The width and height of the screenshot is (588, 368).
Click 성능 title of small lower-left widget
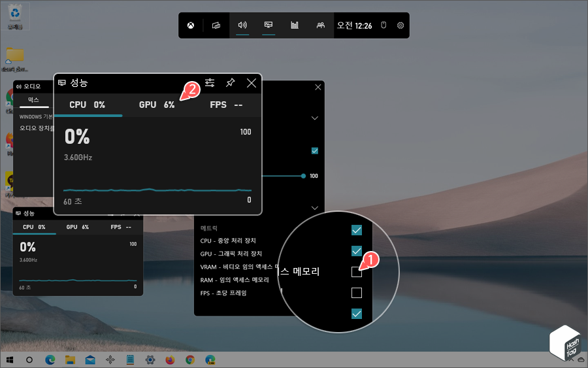(x=29, y=214)
